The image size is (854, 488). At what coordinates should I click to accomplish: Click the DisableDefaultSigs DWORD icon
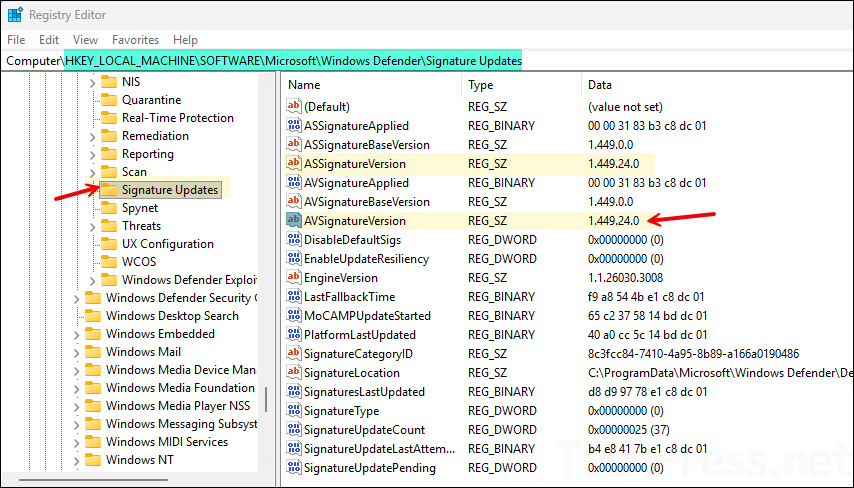coord(294,240)
